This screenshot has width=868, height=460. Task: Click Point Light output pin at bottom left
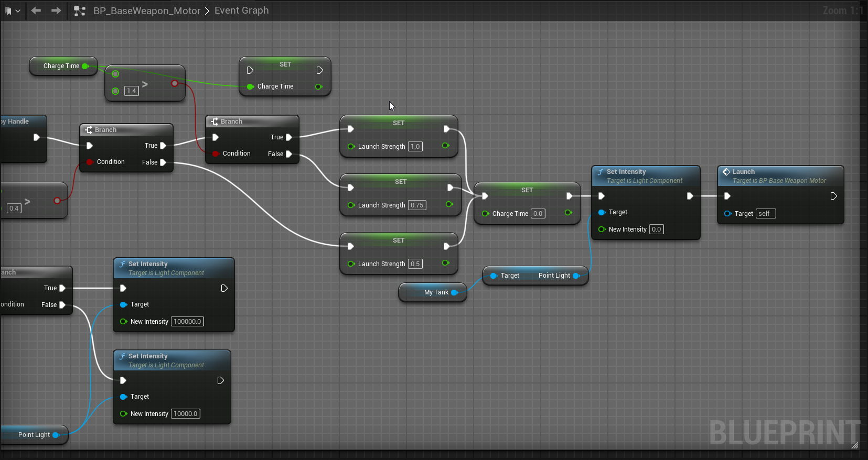tap(56, 435)
